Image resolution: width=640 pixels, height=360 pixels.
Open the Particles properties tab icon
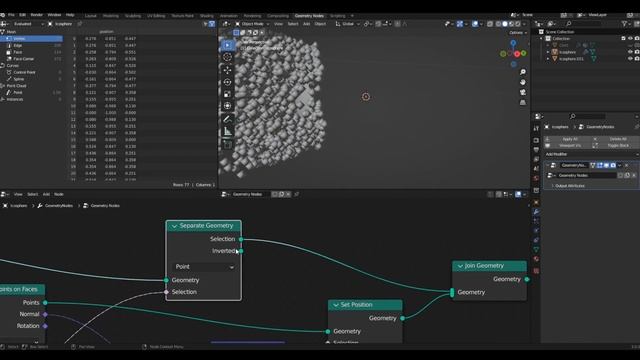[x=536, y=221]
